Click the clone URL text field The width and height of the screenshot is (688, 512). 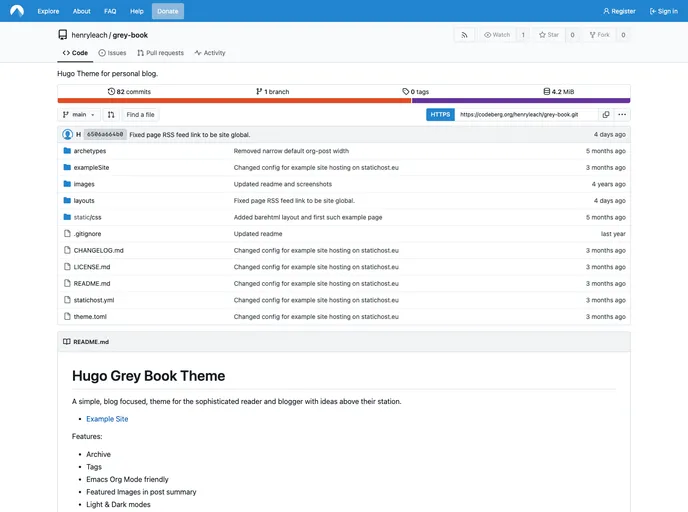[526, 115]
